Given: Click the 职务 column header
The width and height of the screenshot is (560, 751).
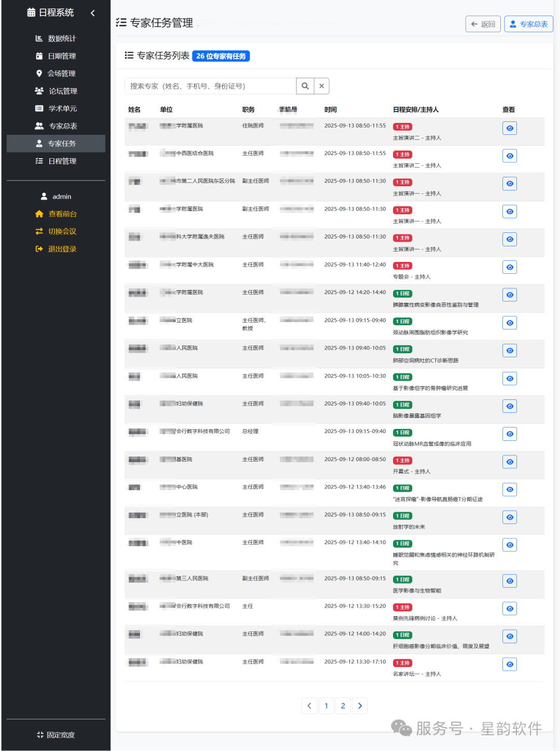Looking at the screenshot, I should point(248,110).
